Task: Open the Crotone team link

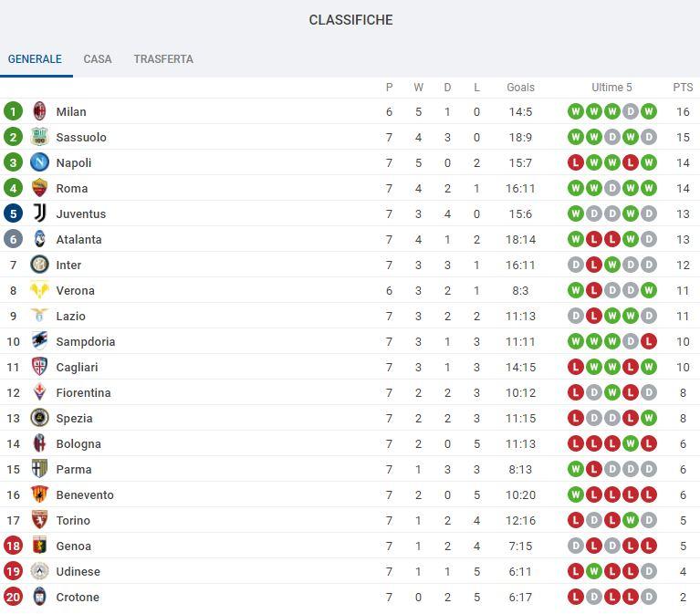Action: point(78,597)
